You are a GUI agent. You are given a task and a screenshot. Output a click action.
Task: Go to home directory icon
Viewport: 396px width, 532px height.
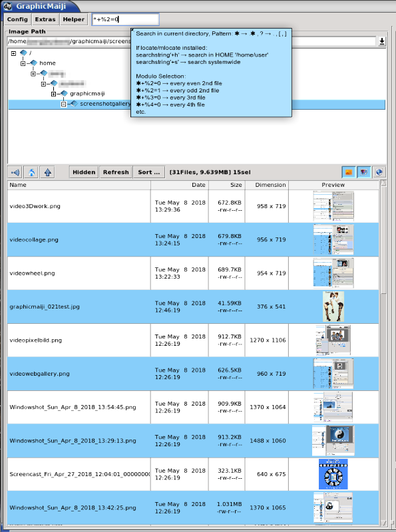pos(31,172)
